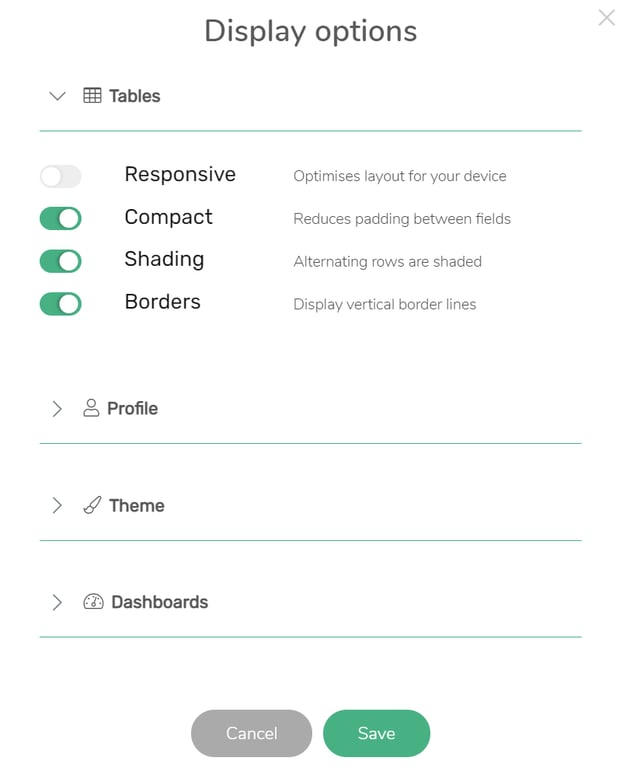This screenshot has height=768, width=623.
Task: Click the Tables grid icon
Action: pyautogui.click(x=92, y=96)
